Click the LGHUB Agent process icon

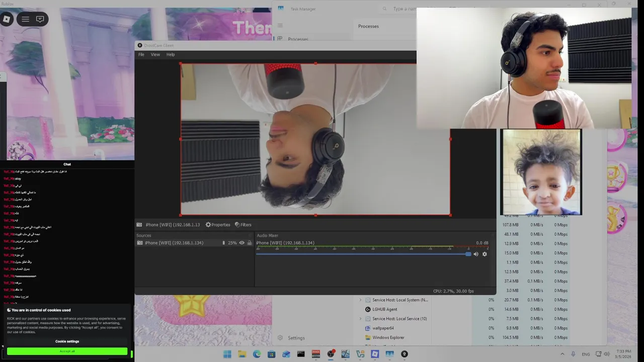coord(368,309)
